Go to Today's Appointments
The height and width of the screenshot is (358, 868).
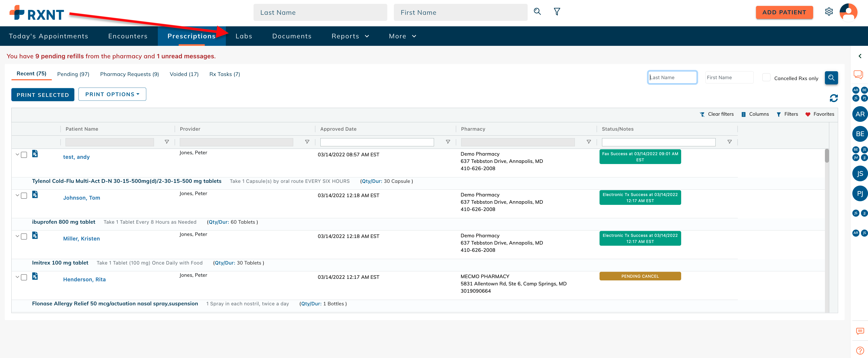click(x=49, y=36)
